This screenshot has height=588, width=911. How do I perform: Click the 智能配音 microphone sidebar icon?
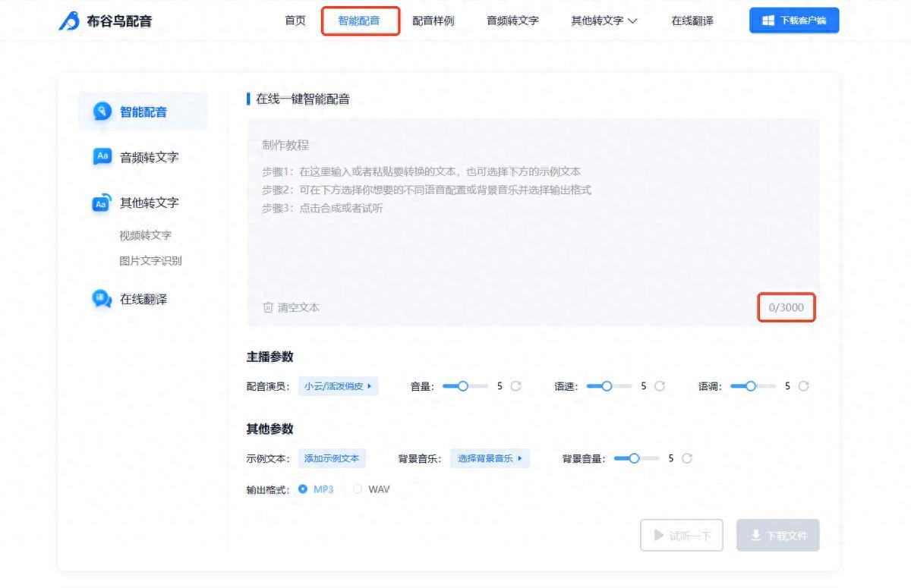click(x=102, y=112)
